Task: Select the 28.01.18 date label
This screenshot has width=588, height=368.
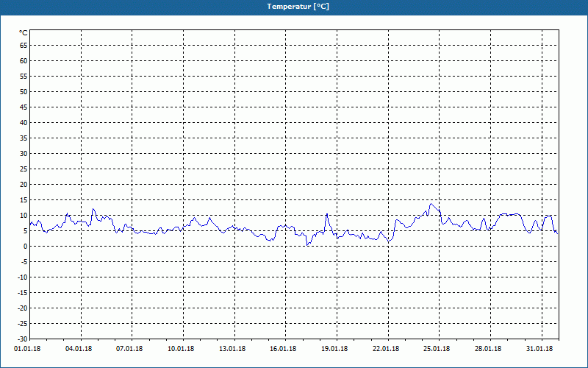Action: click(488, 349)
